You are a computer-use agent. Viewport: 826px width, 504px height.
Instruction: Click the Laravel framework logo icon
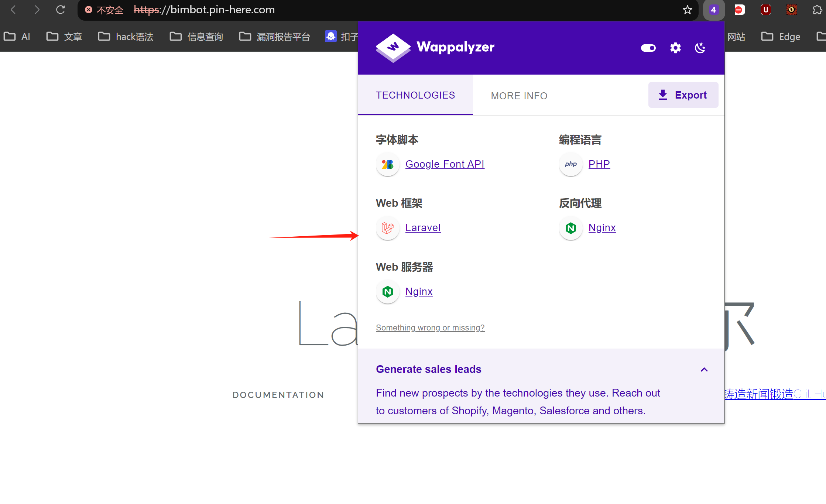coord(387,228)
